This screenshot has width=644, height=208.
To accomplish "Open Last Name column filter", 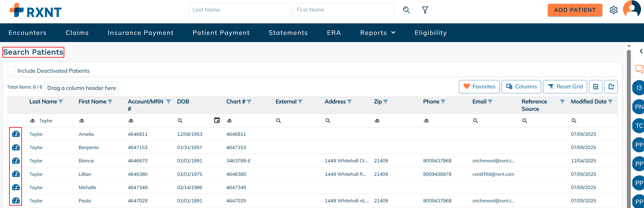I will point(61,102).
